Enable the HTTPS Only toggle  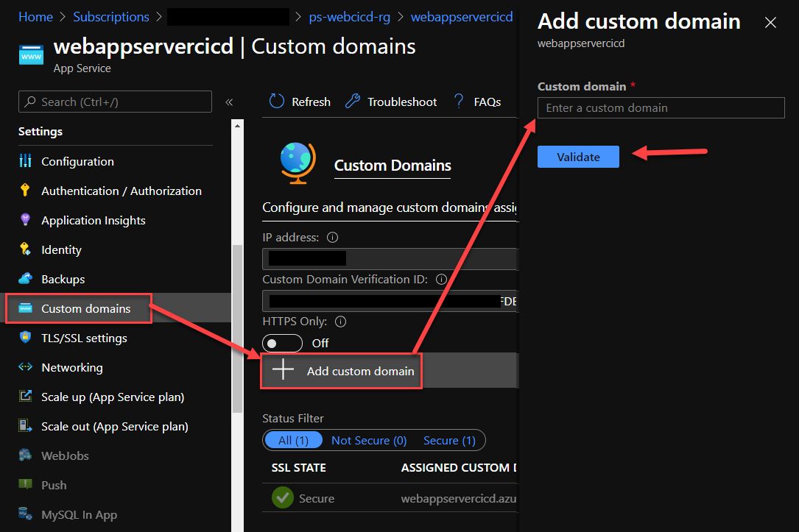[282, 343]
